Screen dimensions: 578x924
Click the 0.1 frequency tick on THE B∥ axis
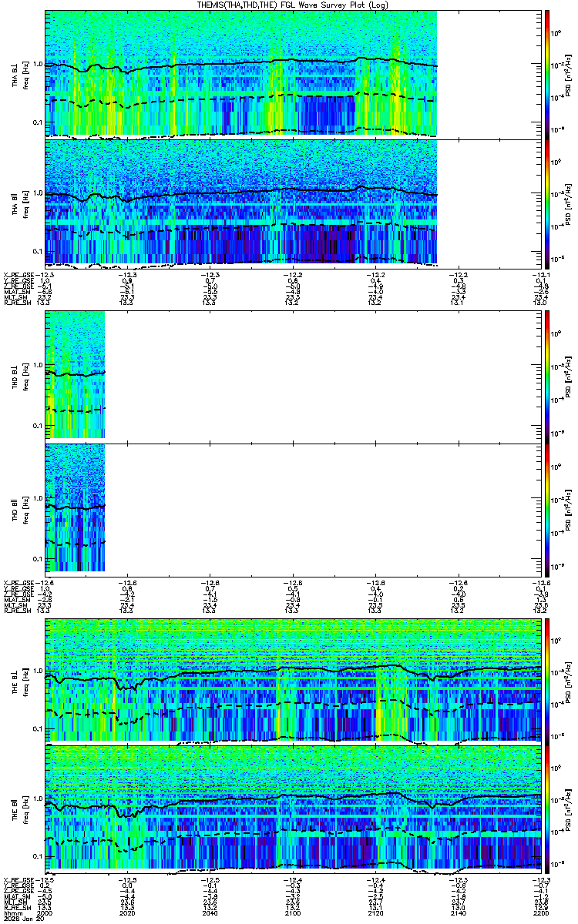[36, 856]
